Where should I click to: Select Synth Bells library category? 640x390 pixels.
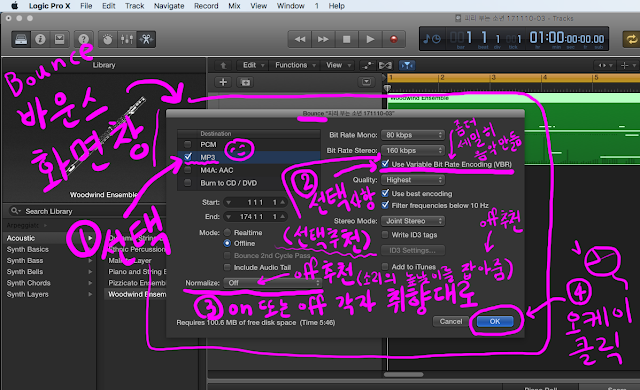25,272
